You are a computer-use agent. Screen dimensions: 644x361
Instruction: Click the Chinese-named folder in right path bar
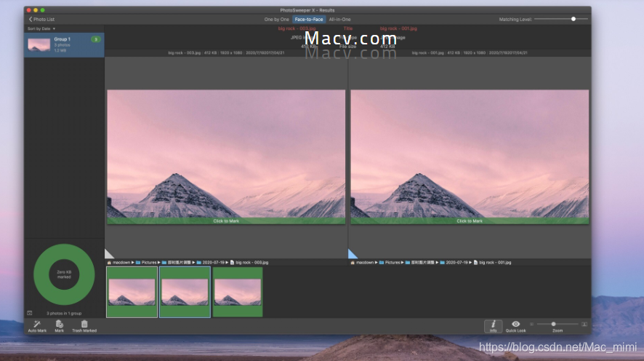click(420, 262)
